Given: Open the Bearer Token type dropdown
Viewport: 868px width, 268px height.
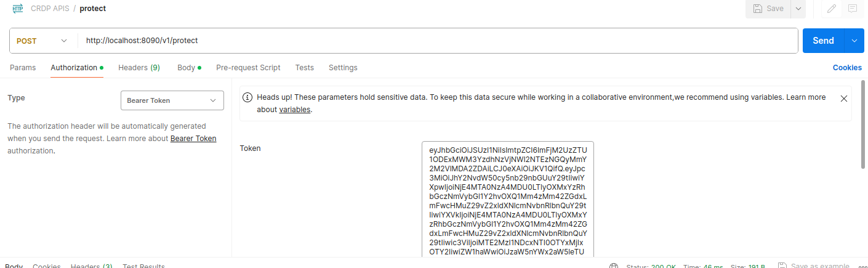Looking at the screenshot, I should click(172, 100).
